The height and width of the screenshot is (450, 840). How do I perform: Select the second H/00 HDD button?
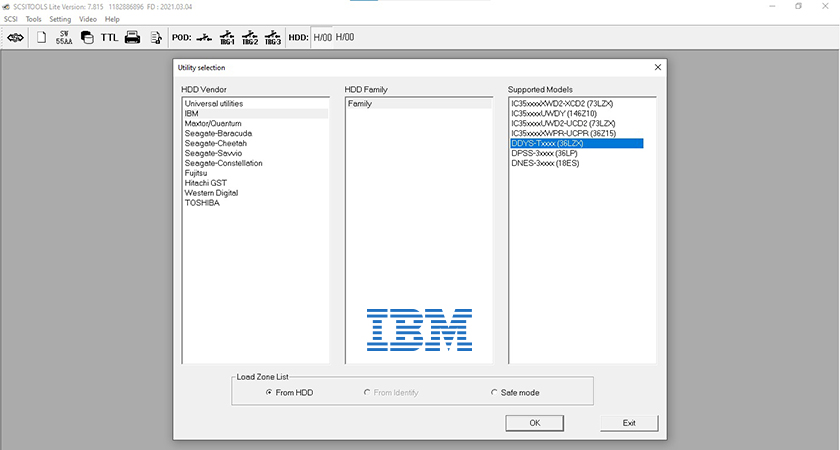pos(345,38)
